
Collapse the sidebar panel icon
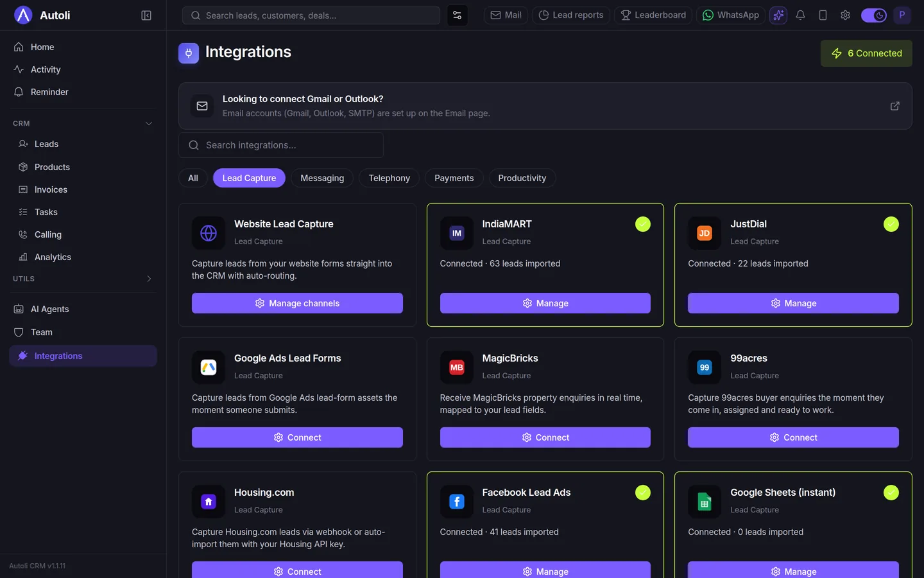click(146, 15)
